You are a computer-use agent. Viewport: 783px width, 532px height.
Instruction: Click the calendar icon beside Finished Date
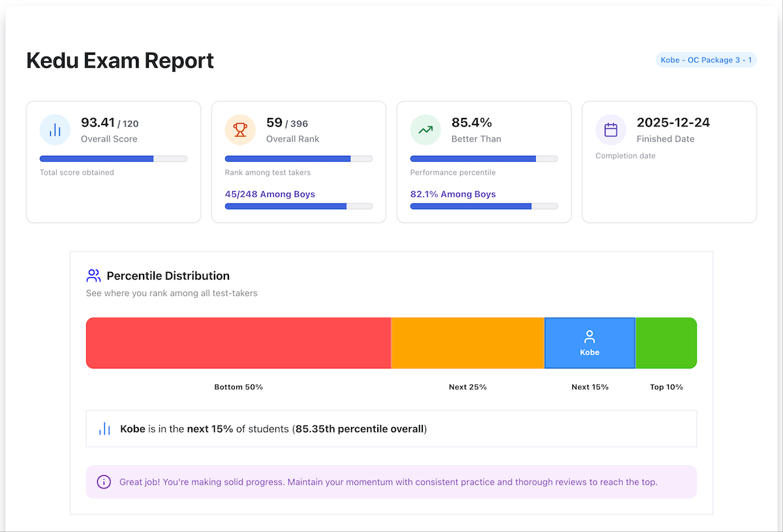point(611,130)
